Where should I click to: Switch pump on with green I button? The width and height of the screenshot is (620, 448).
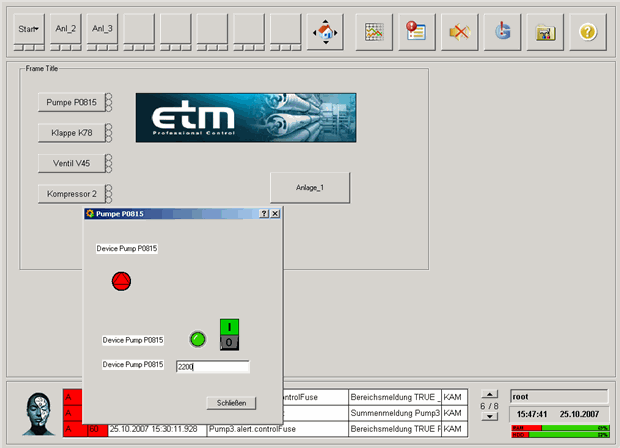(x=229, y=326)
